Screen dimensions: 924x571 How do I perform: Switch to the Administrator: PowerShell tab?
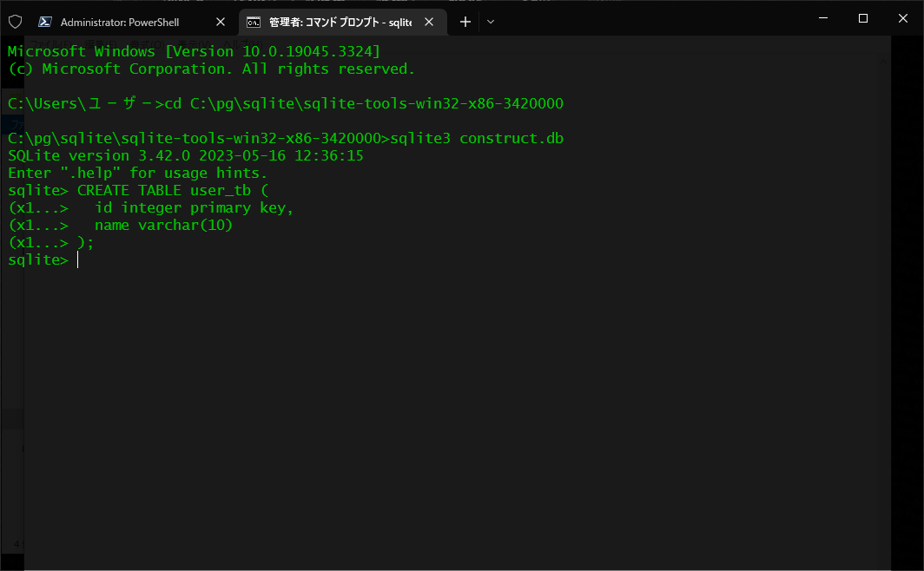[x=122, y=21]
